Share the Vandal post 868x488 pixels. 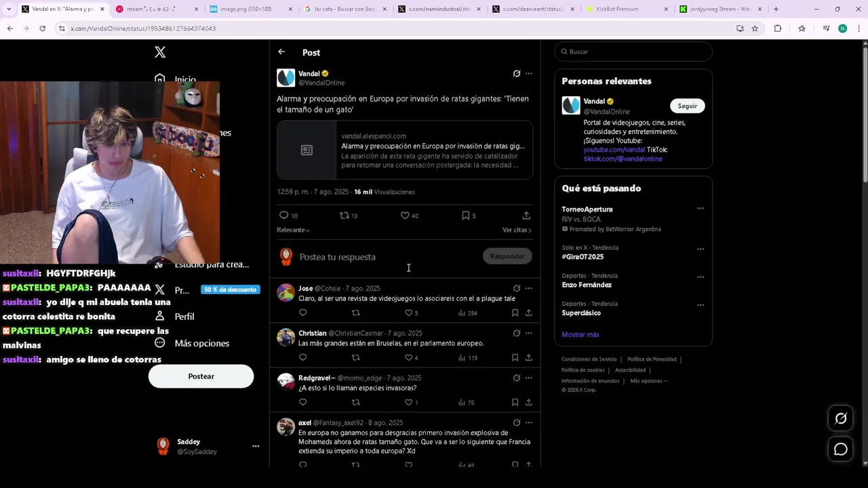tap(526, 216)
